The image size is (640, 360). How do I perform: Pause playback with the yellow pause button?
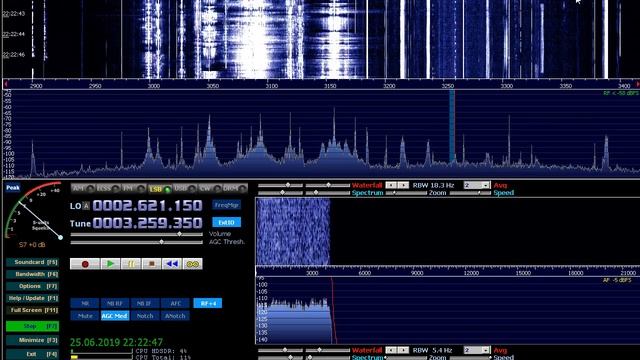click(131, 264)
